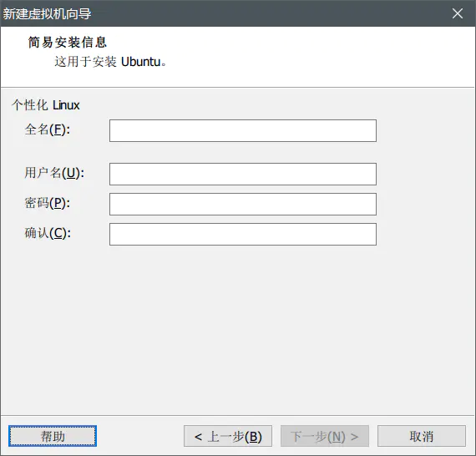The height and width of the screenshot is (456, 476).
Task: Click the 用户名(U) label text
Action: click(54, 173)
